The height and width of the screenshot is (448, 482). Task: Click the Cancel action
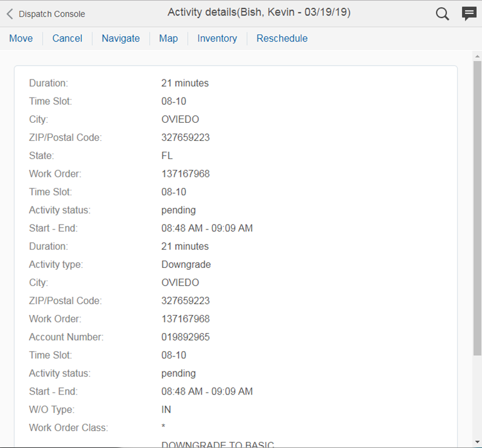(67, 39)
